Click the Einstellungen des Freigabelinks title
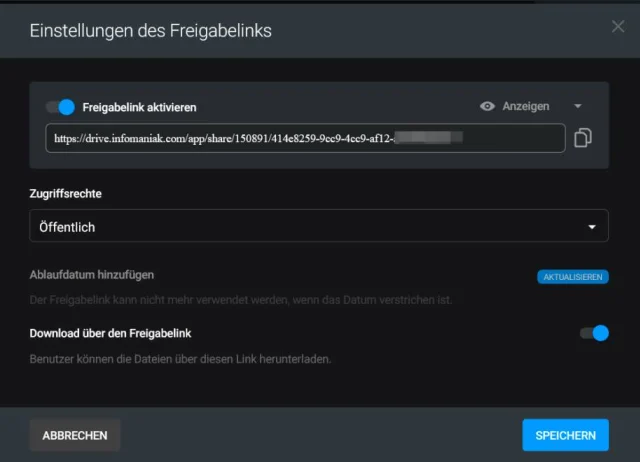 [x=150, y=31]
